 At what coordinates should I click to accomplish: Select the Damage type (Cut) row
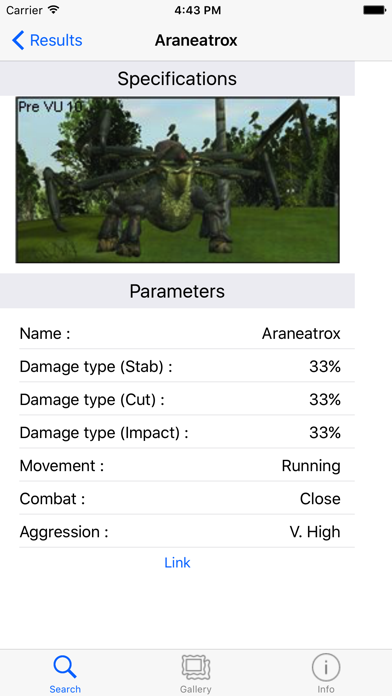(x=187, y=399)
